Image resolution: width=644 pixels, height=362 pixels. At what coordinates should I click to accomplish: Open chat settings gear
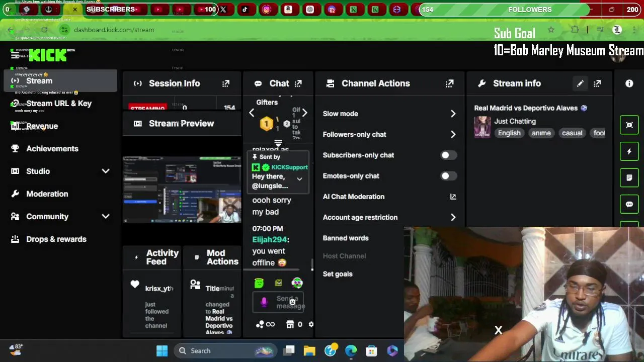[x=310, y=324]
